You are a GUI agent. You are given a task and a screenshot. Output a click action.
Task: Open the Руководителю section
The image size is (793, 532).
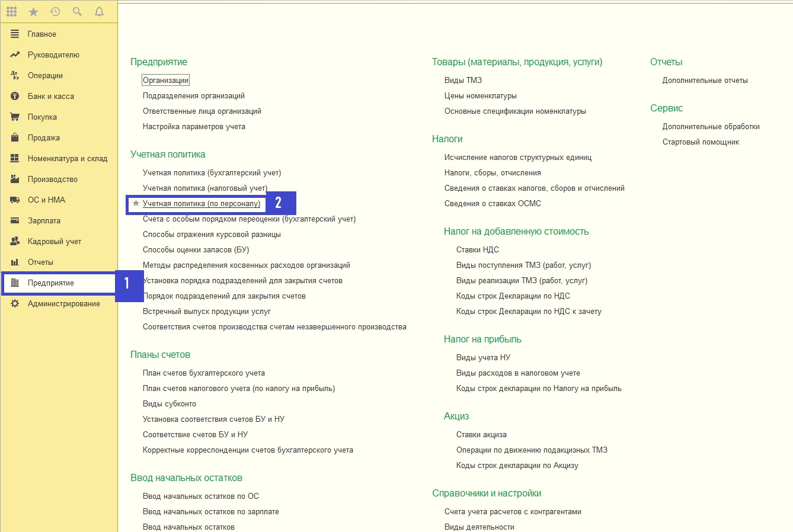tap(53, 55)
